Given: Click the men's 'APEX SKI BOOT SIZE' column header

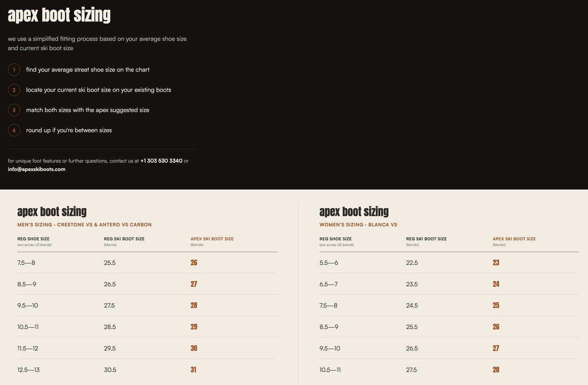Looking at the screenshot, I should [212, 239].
